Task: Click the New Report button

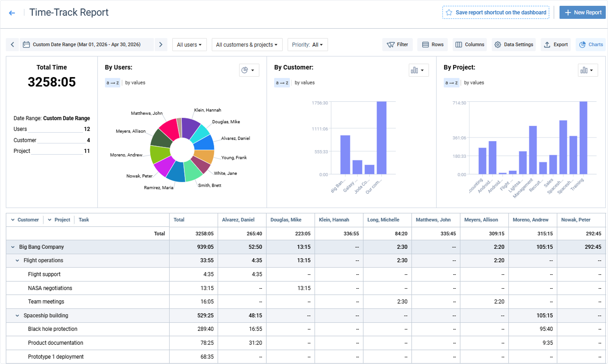Action: point(582,13)
